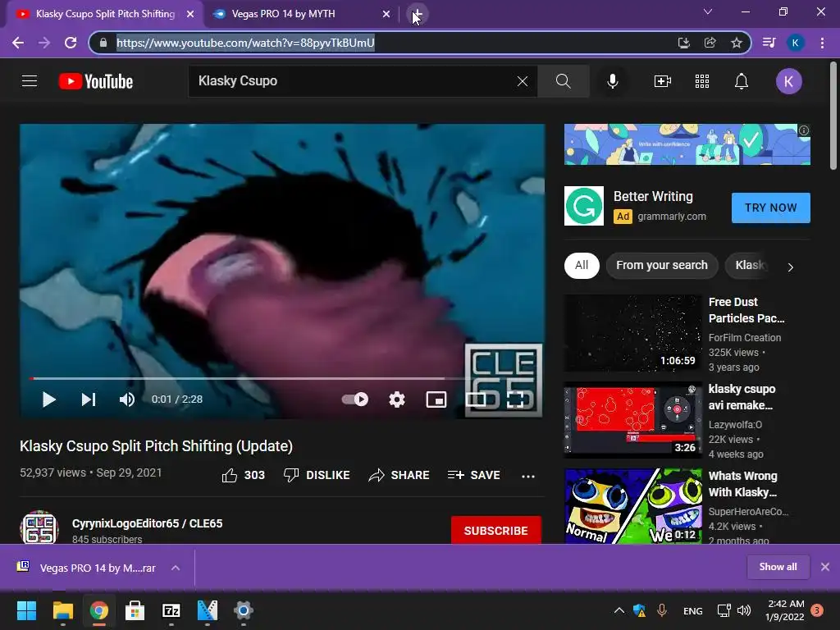The width and height of the screenshot is (840, 630).
Task: Save the video to a playlist
Action: [x=474, y=475]
